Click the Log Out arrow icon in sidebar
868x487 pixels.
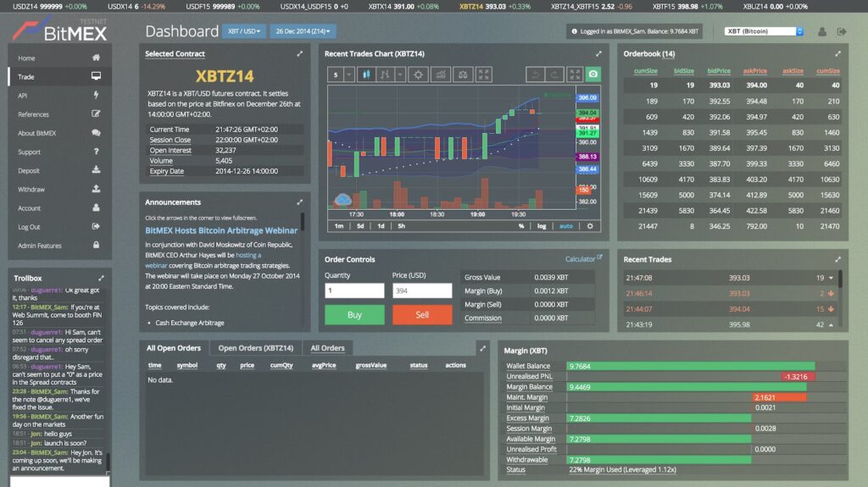[x=96, y=226]
